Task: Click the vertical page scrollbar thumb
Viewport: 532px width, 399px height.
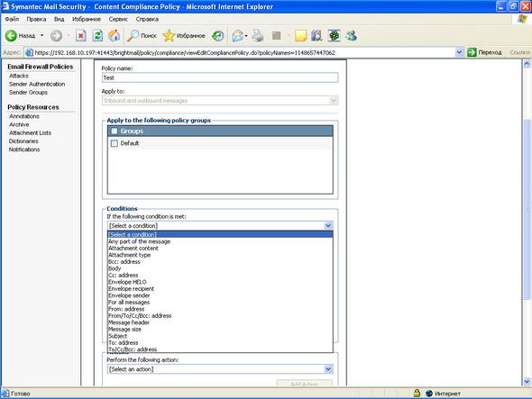Action: 527,209
